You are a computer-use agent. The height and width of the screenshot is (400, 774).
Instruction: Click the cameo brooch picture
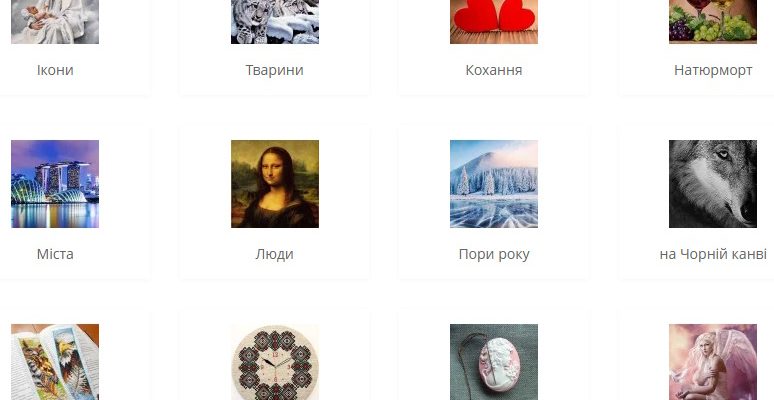(x=494, y=362)
